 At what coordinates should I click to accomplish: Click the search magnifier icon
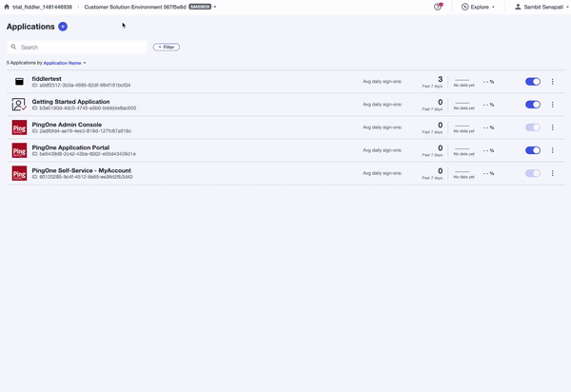click(x=14, y=47)
